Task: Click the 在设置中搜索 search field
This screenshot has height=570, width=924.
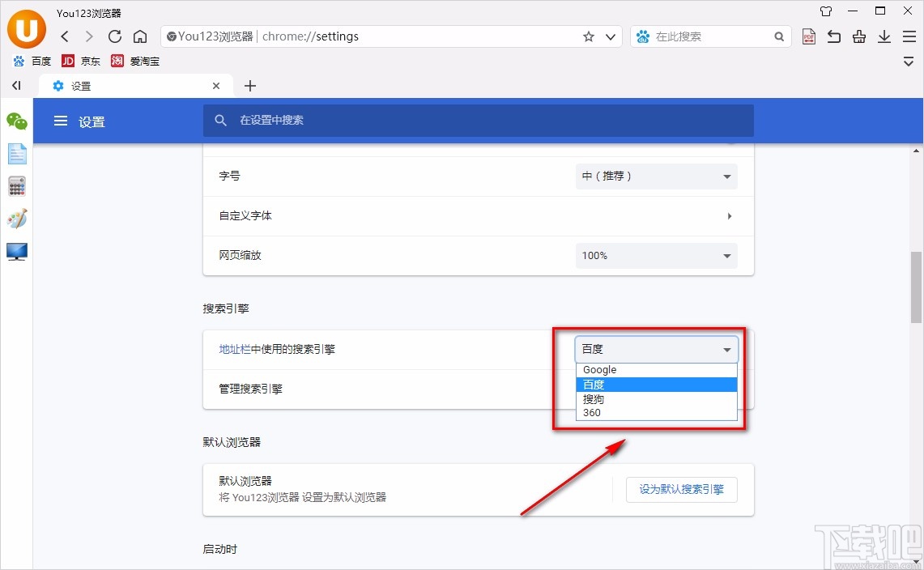Action: point(479,121)
